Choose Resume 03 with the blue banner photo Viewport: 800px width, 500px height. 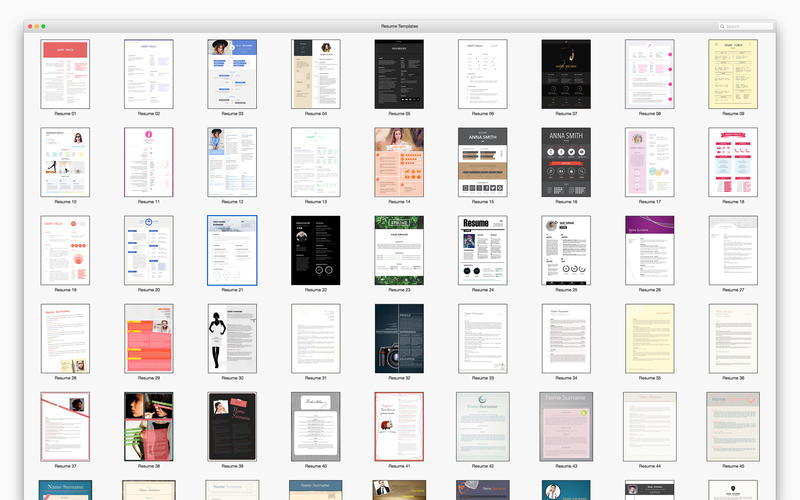click(232, 74)
